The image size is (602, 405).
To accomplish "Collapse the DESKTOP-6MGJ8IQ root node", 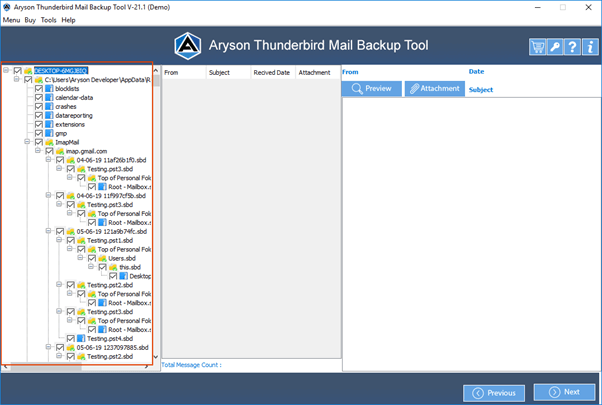I will pyautogui.click(x=6, y=70).
